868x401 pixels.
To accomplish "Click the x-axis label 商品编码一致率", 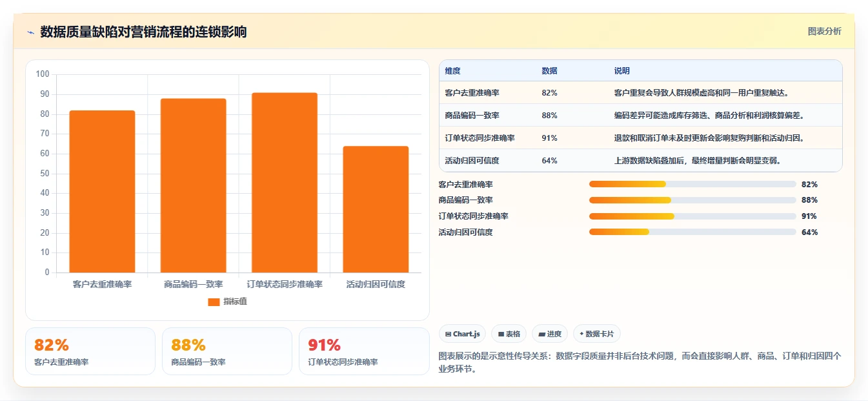I will tap(194, 284).
